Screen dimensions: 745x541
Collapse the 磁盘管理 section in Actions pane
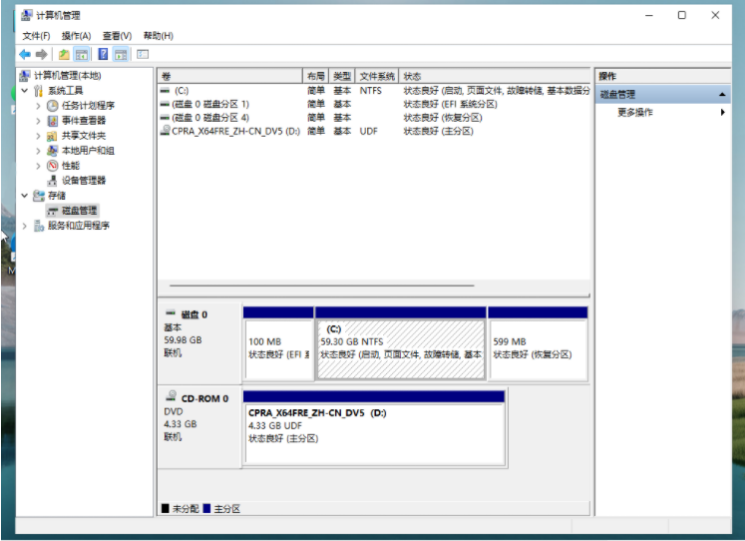722,94
